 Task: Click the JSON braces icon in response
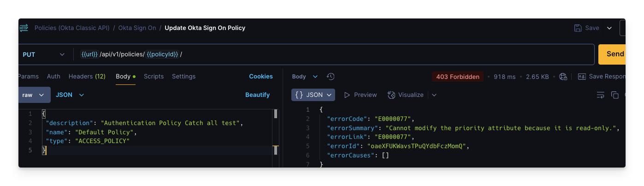click(x=299, y=95)
